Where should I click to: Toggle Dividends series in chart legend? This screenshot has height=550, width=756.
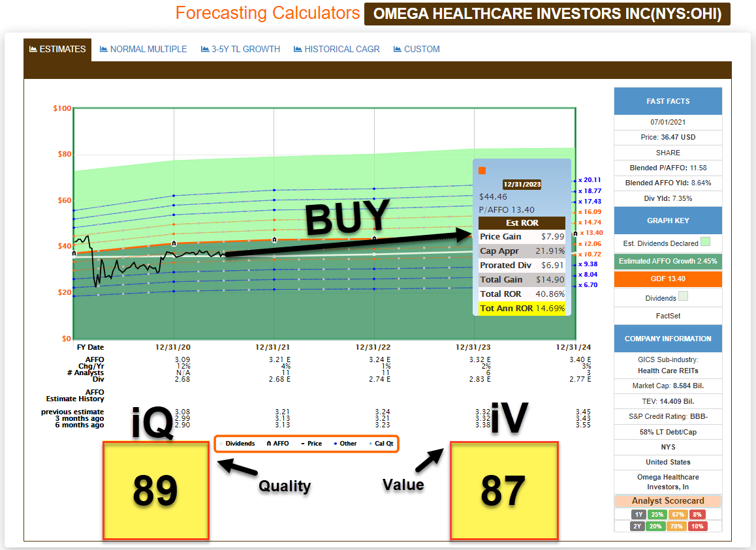click(x=237, y=444)
